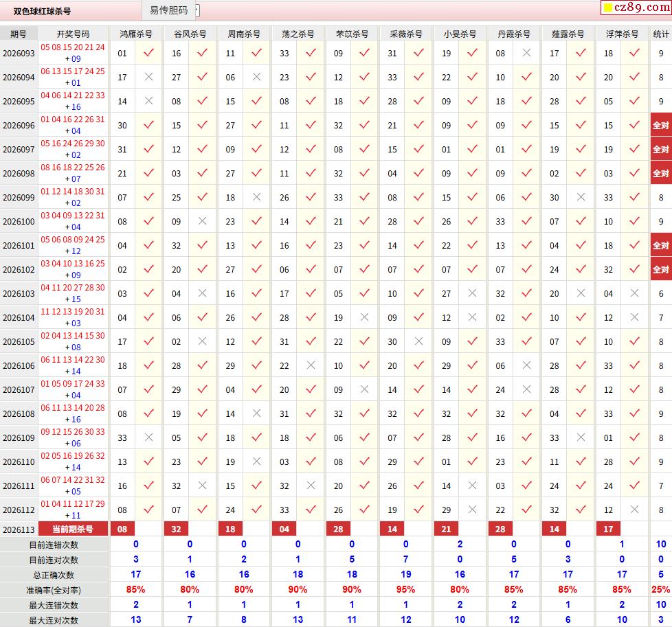The height and width of the screenshot is (627, 672).
Task: Click the gray X for 2026094 鸿雁杀号
Action: [x=148, y=77]
